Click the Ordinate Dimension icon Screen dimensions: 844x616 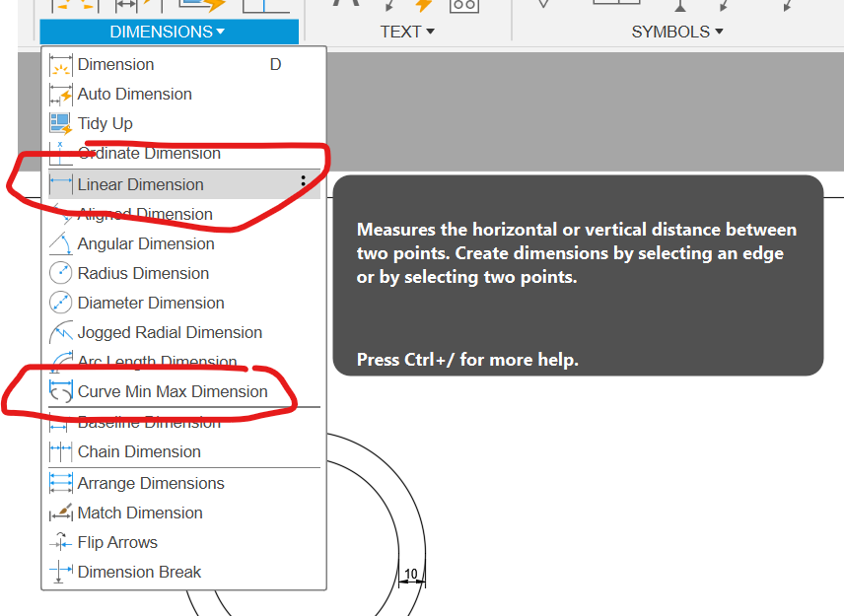pos(60,154)
